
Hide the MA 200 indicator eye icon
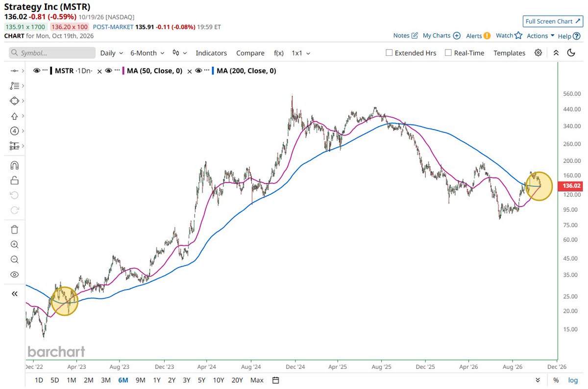click(198, 71)
